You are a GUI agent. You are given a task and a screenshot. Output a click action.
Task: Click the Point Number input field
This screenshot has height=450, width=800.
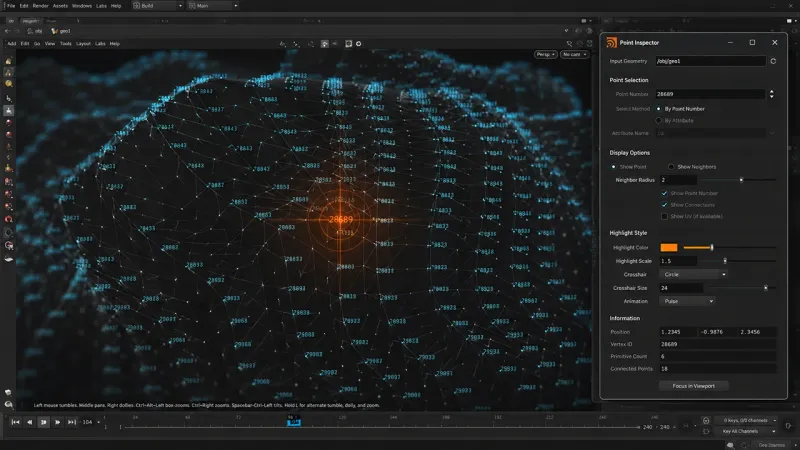[x=711, y=94]
